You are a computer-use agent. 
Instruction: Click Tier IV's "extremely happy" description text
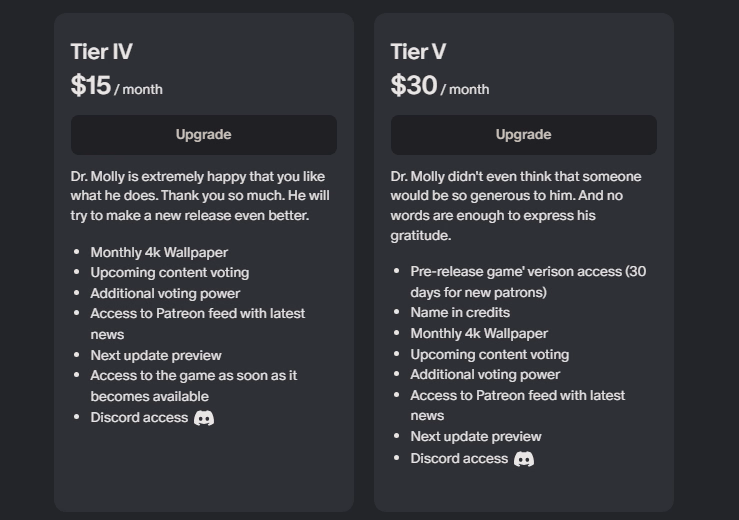(200, 196)
